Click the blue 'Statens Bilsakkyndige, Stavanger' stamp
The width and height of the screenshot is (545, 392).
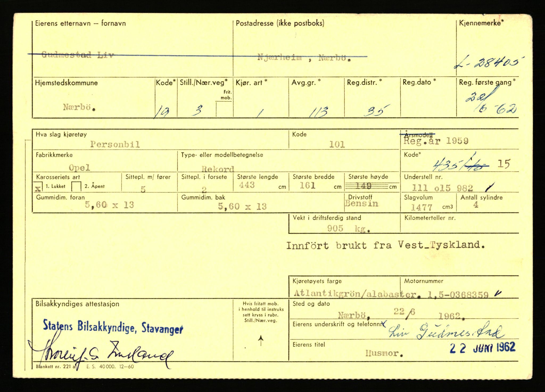click(x=113, y=327)
